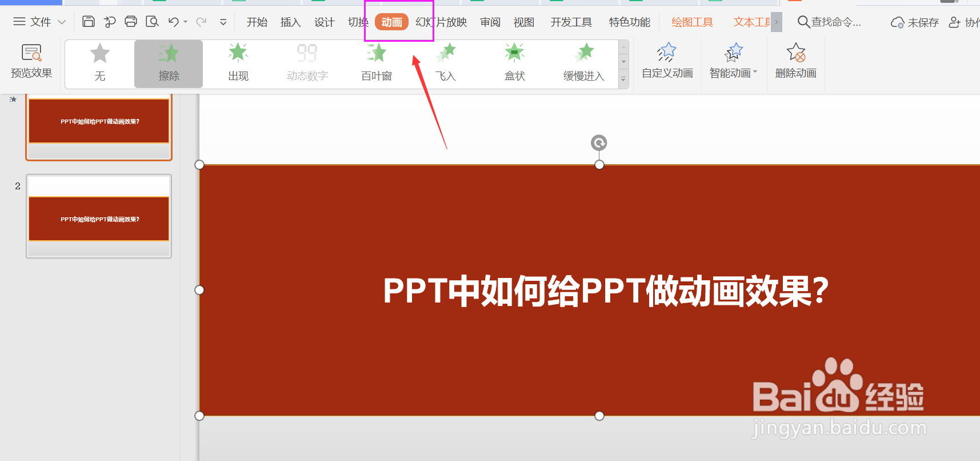Viewport: 980px width, 461px height.
Task: Open the 视图 tab
Action: click(524, 22)
